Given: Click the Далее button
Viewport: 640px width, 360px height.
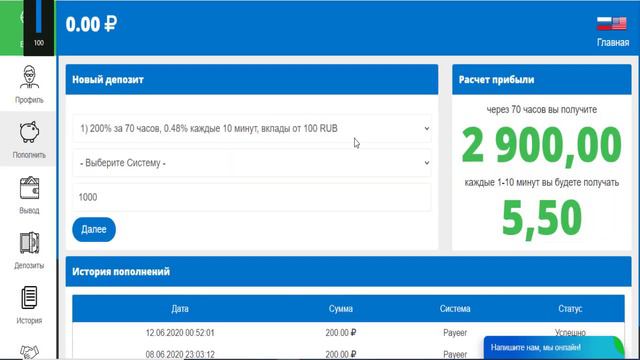Looking at the screenshot, I should point(94,229).
